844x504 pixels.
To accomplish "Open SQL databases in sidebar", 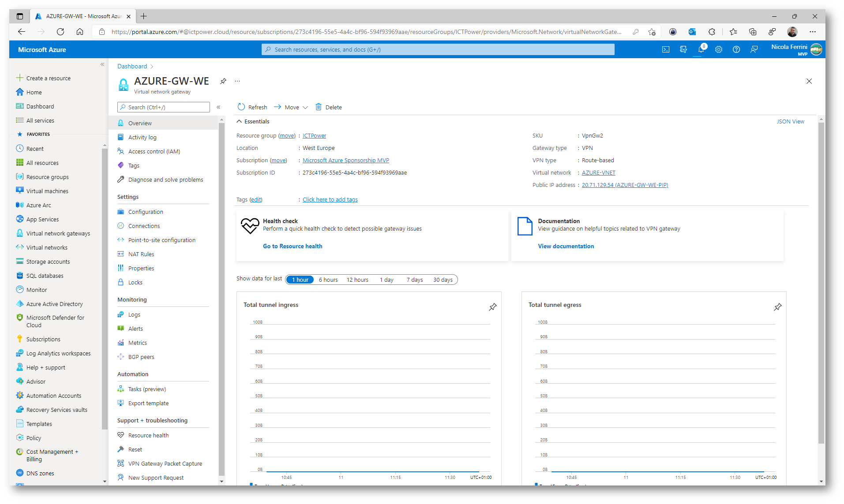I will click(45, 276).
